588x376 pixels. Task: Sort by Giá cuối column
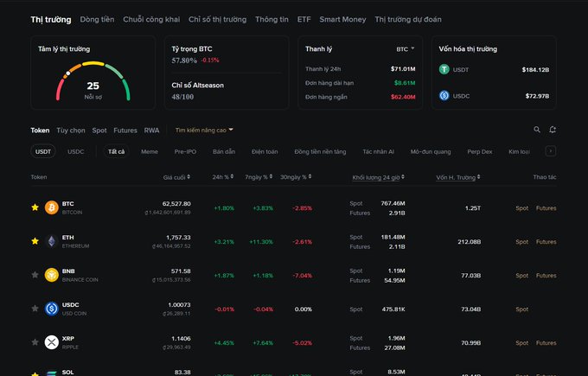pyautogui.click(x=176, y=177)
